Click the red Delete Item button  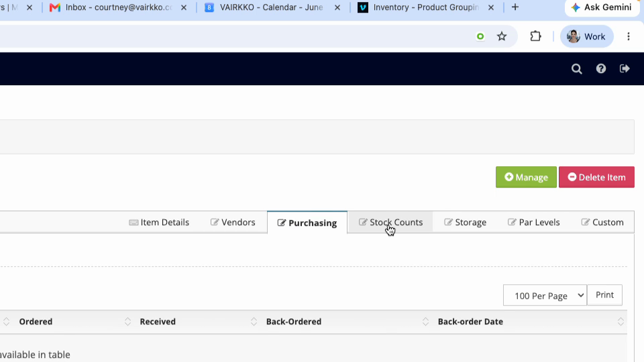tap(596, 177)
